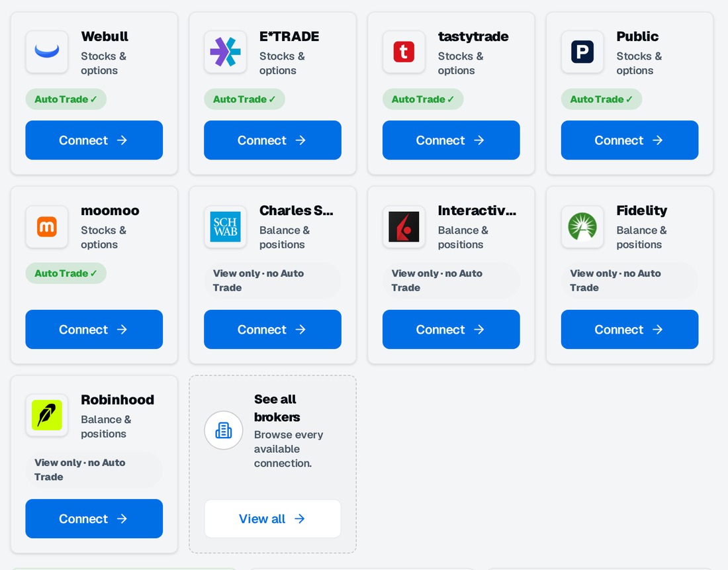The width and height of the screenshot is (728, 570).
Task: Connect the E*TRADE brokerage account
Action: [x=273, y=140]
